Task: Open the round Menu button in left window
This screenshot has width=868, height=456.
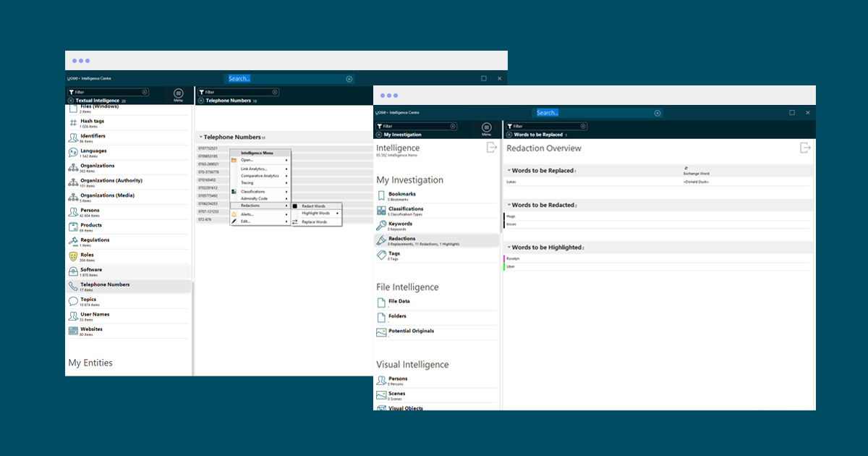Action: tap(179, 93)
